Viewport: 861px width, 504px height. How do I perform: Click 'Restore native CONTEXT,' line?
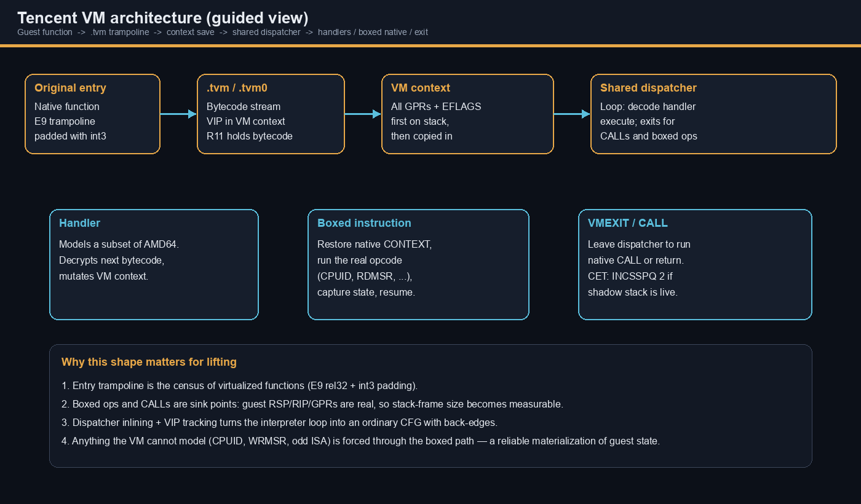point(375,244)
